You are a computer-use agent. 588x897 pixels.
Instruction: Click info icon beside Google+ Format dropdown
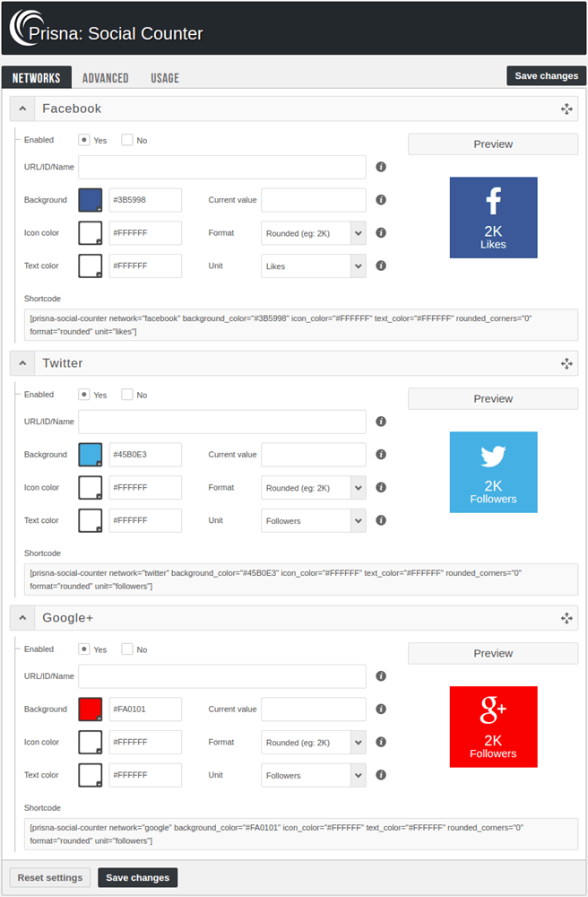point(381,742)
